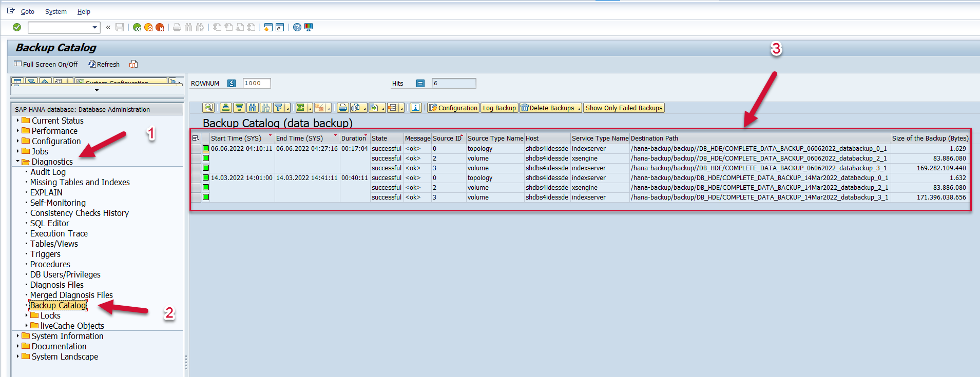
Task: Collapse the Diagnostics tree node
Action: (17, 162)
